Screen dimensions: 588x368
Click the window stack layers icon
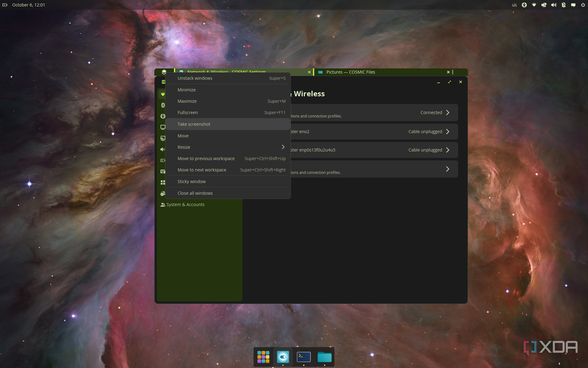(164, 72)
